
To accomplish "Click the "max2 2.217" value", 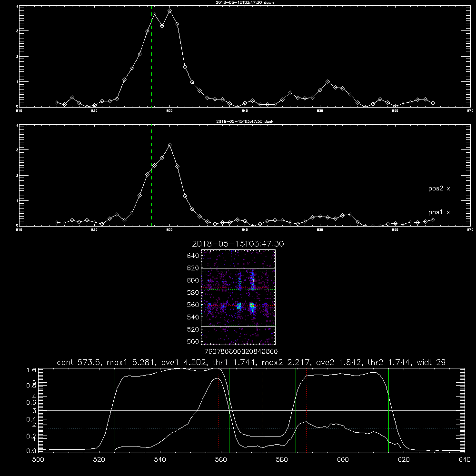I will click(x=286, y=362).
